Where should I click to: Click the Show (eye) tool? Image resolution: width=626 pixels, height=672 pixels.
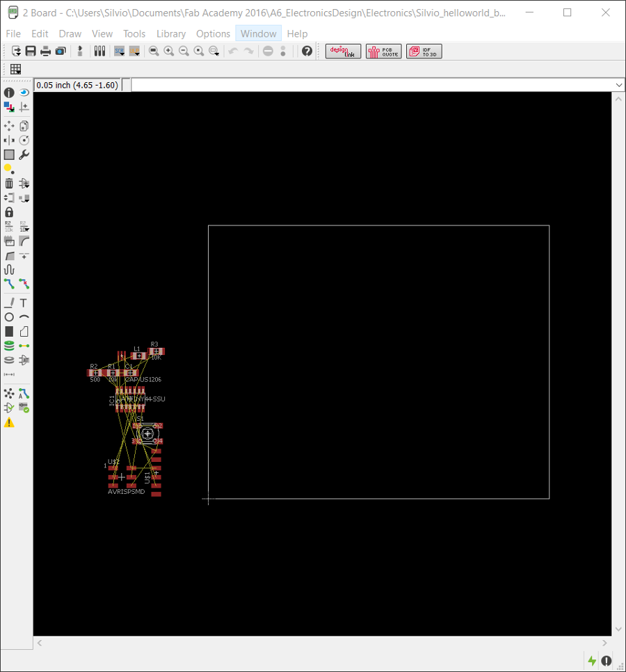point(24,93)
